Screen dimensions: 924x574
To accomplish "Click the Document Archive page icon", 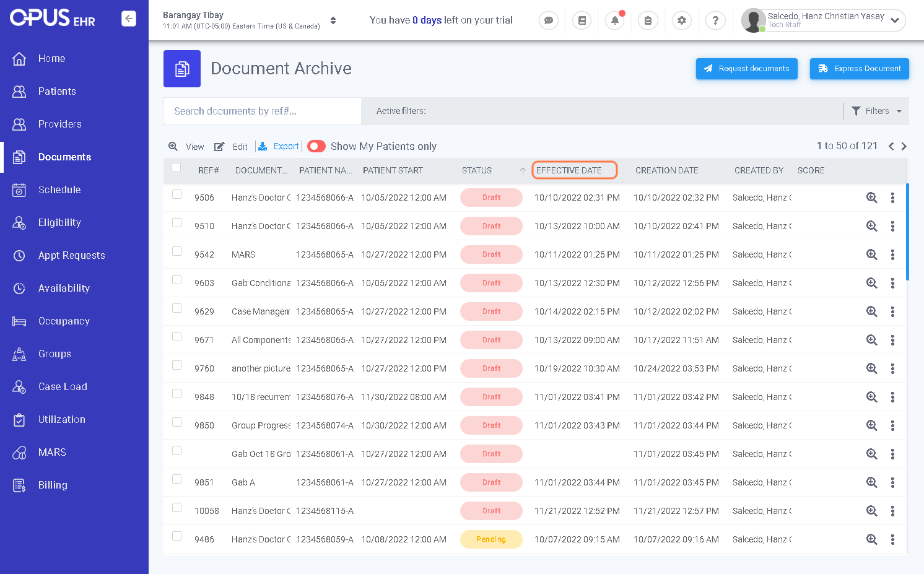I will 182,69.
